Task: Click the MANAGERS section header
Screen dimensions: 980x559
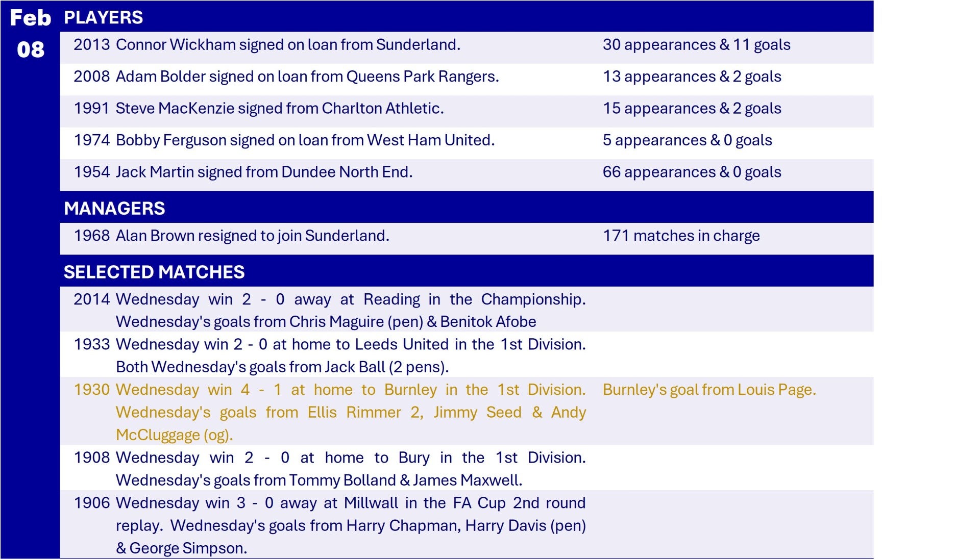Action: tap(114, 208)
